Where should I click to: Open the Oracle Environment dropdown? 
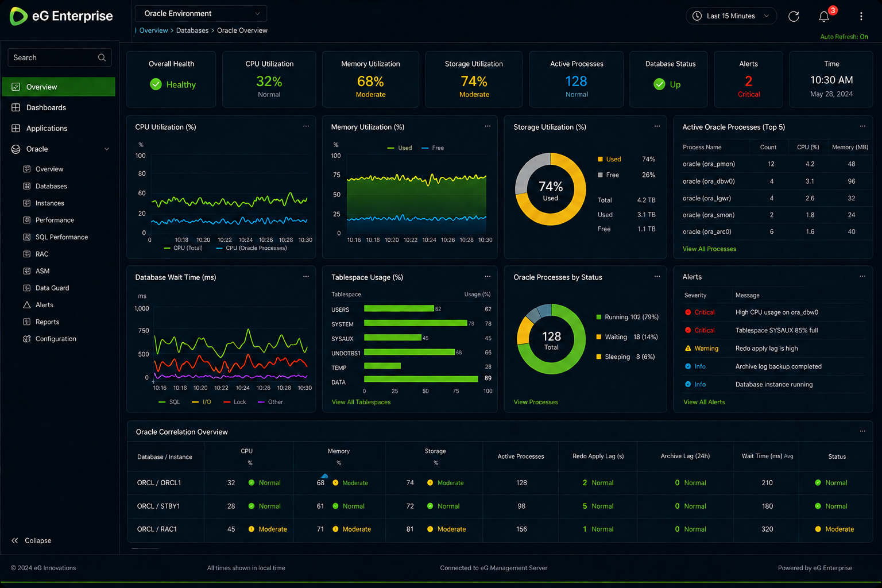pyautogui.click(x=201, y=13)
